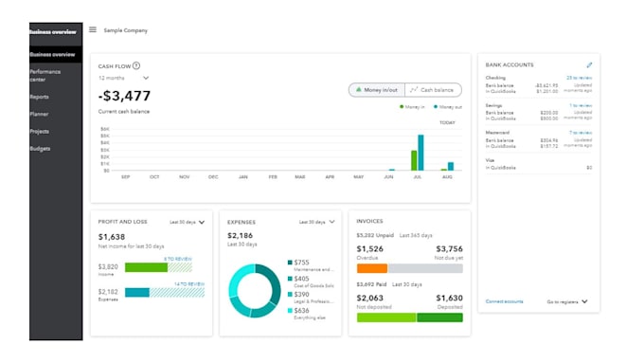
Task: Open Mastercard to review link
Action: click(x=581, y=133)
